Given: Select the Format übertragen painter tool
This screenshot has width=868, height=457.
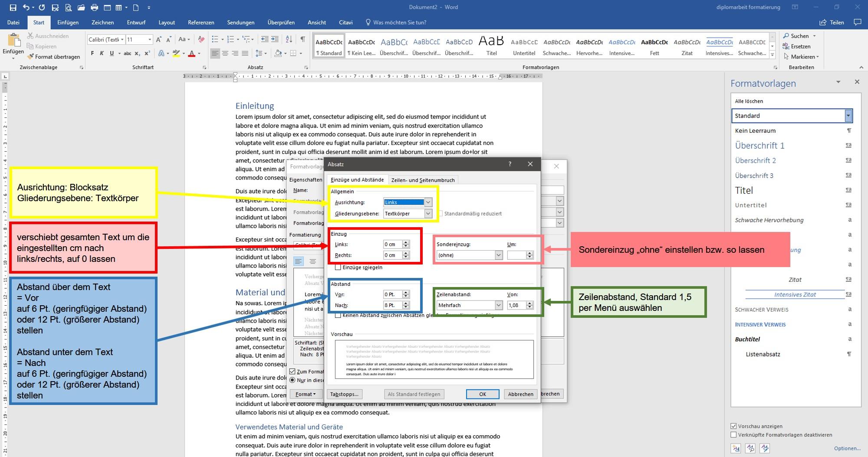Looking at the screenshot, I should point(53,57).
